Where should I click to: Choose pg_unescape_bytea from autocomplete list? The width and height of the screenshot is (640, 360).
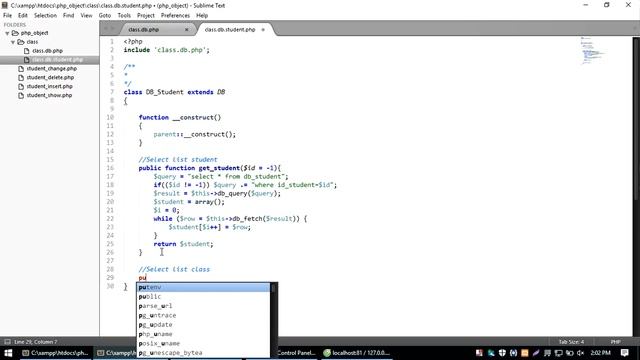[x=203, y=353]
